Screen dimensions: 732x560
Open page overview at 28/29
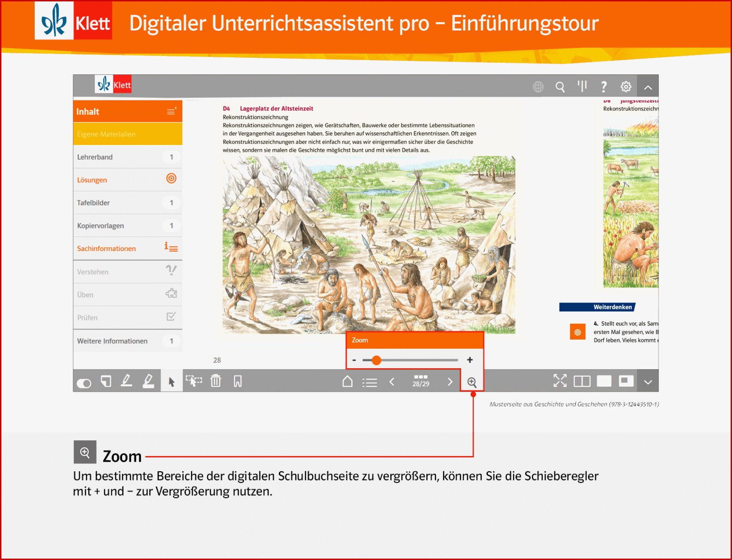[x=421, y=381]
